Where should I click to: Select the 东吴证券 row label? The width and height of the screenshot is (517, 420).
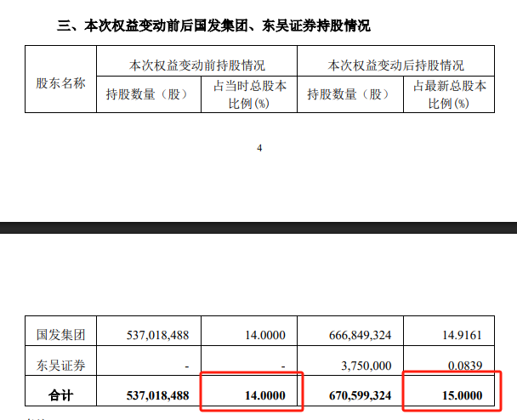click(60, 366)
